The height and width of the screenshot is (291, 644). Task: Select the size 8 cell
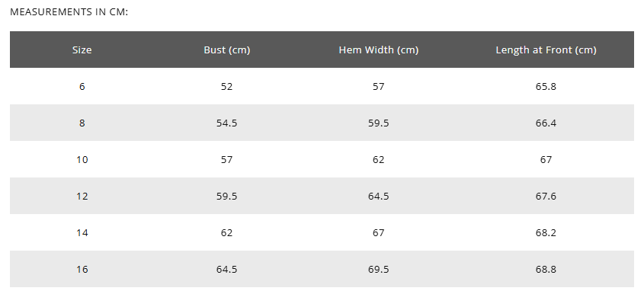click(82, 123)
